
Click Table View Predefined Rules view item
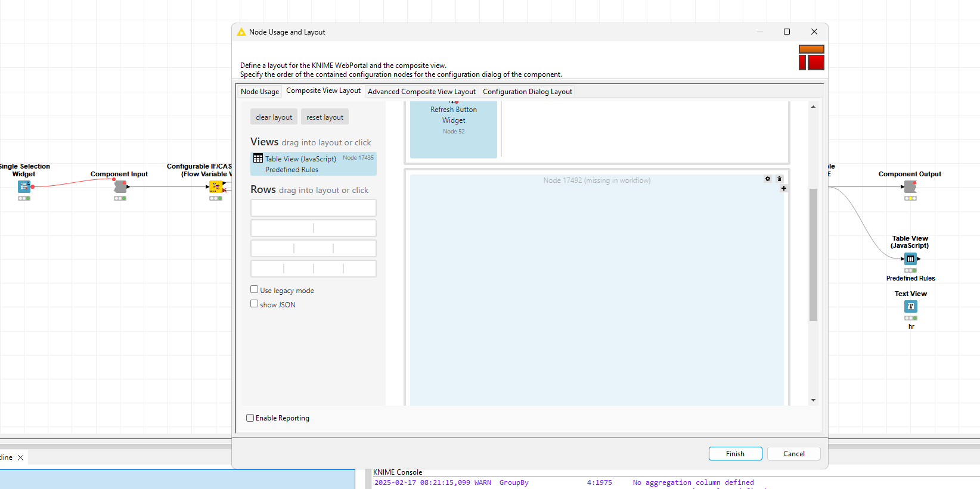pos(314,164)
